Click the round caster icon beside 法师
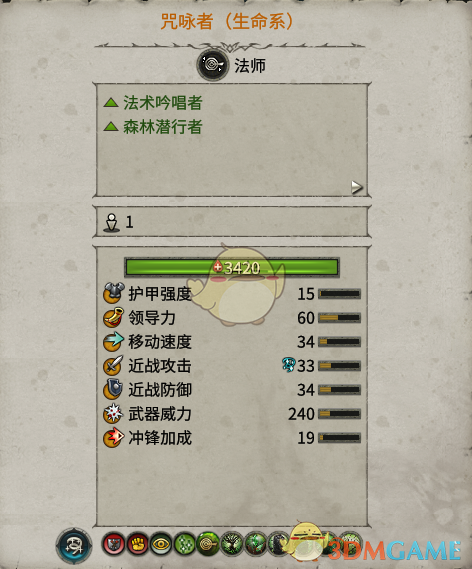Screen dimensions: 472x569 coord(213,65)
